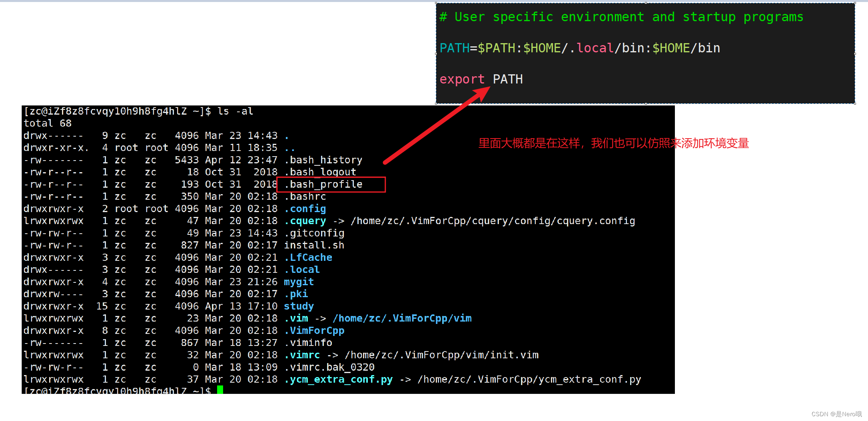Click the .bash_history file name
This screenshot has height=421, width=868.
pos(323,160)
